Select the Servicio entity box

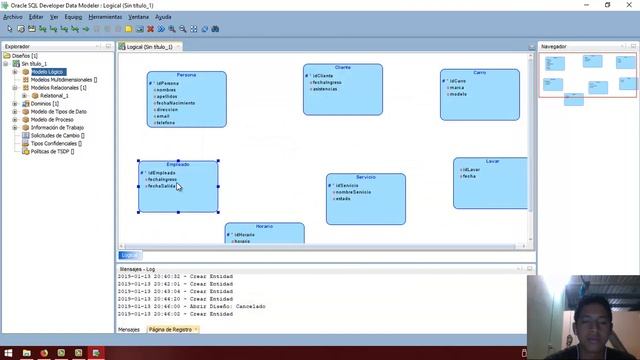(x=366, y=199)
